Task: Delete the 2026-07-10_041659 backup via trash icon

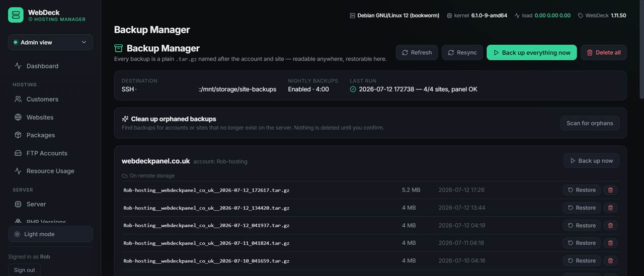Action: click(x=611, y=260)
